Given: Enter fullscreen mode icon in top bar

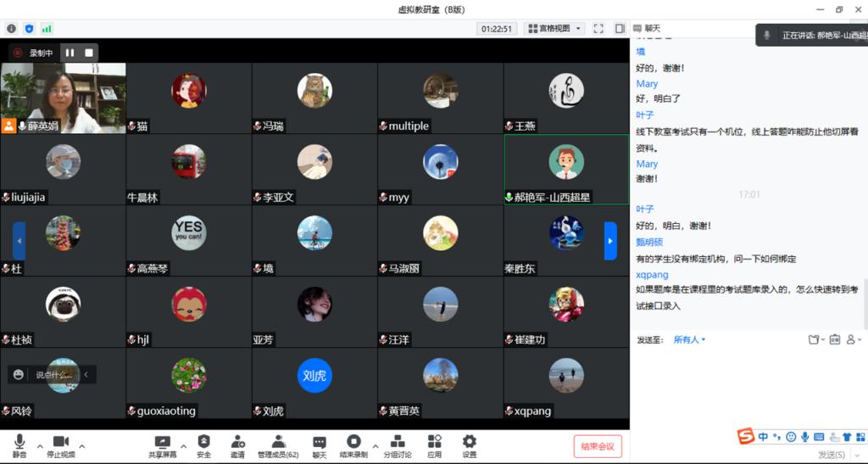Looking at the screenshot, I should pyautogui.click(x=598, y=28).
